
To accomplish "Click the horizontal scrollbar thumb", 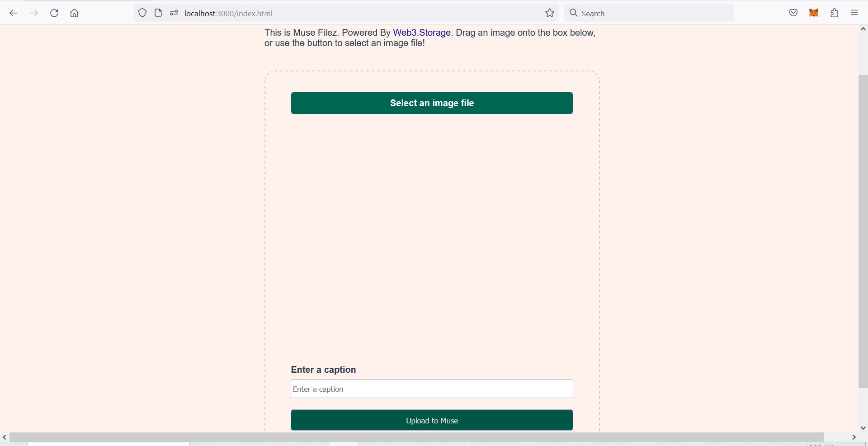I will [416, 437].
